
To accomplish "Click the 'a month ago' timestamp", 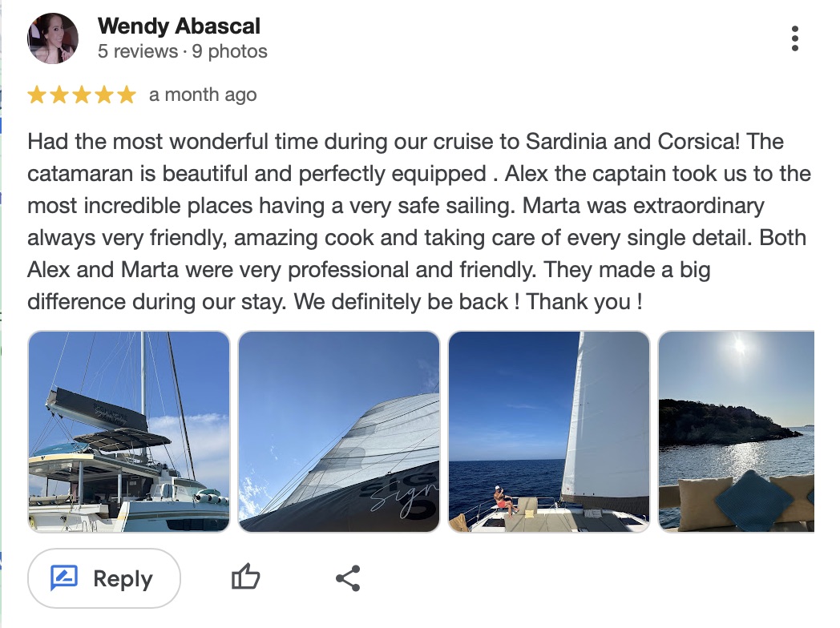I will pyautogui.click(x=203, y=95).
